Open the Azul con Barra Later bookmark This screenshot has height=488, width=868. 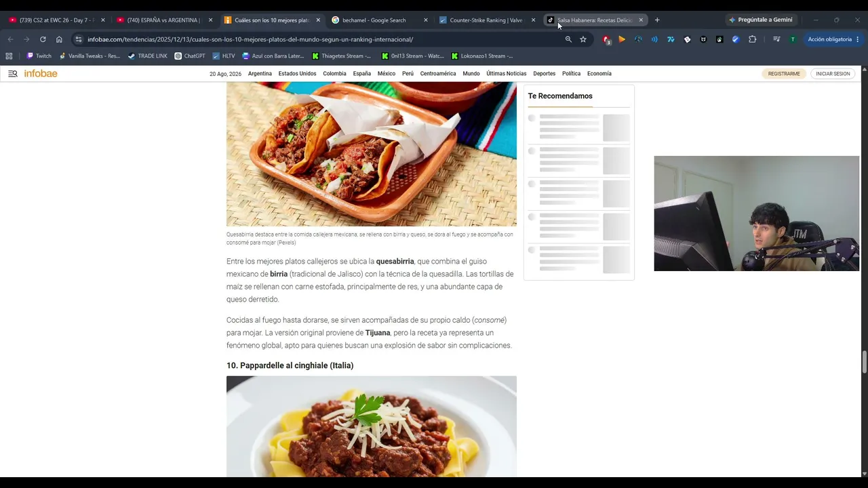[273, 56]
